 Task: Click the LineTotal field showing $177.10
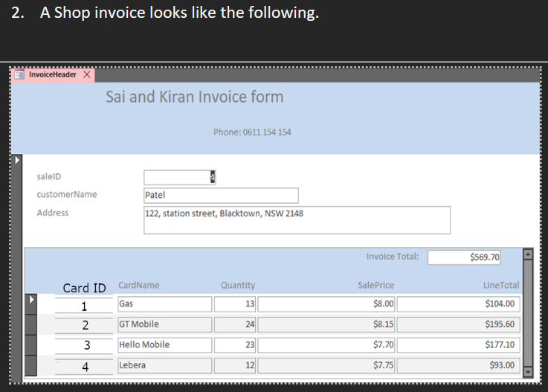coord(458,345)
